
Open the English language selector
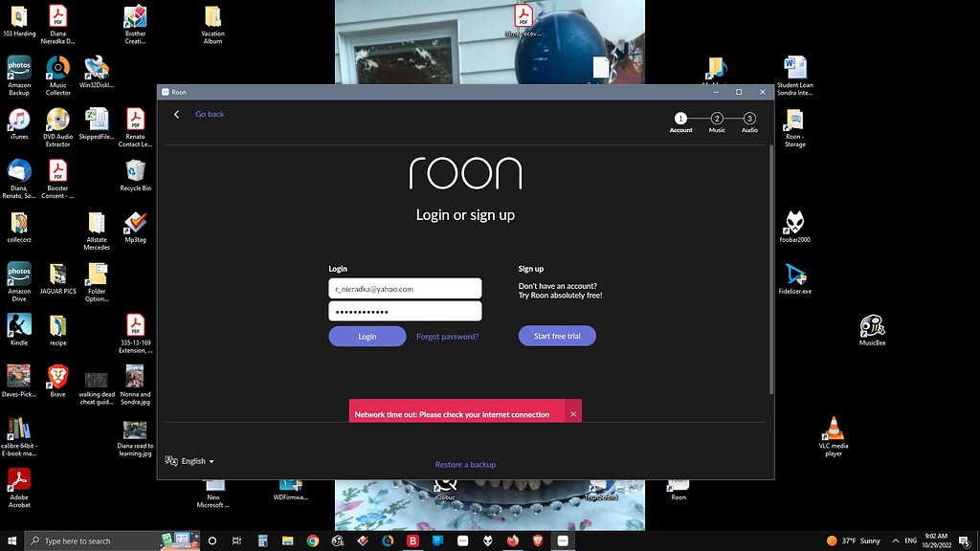click(189, 460)
